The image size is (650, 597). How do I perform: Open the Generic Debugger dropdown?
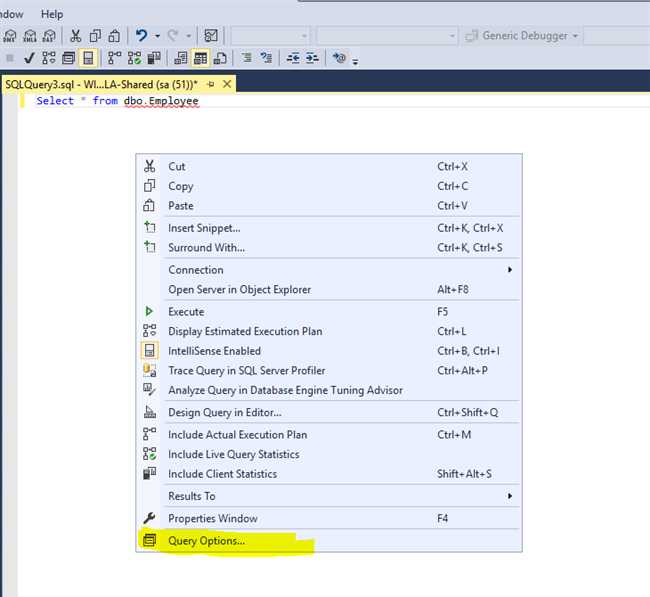[524, 36]
